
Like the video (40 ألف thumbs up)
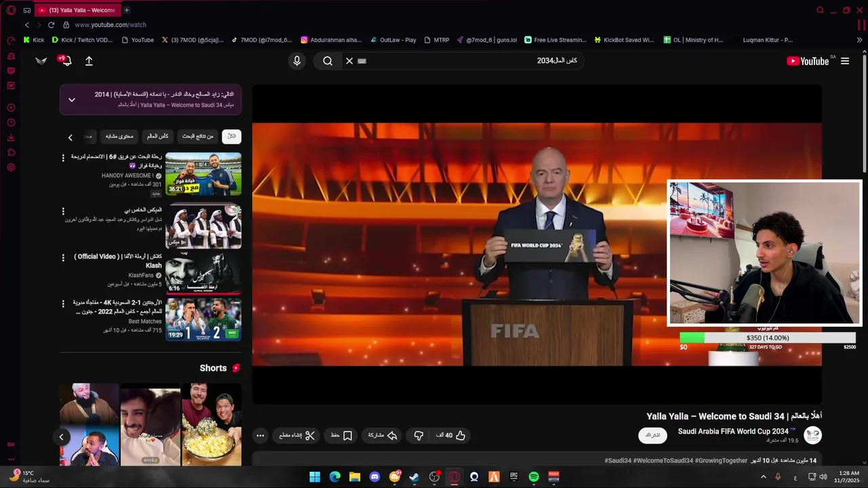coord(451,436)
